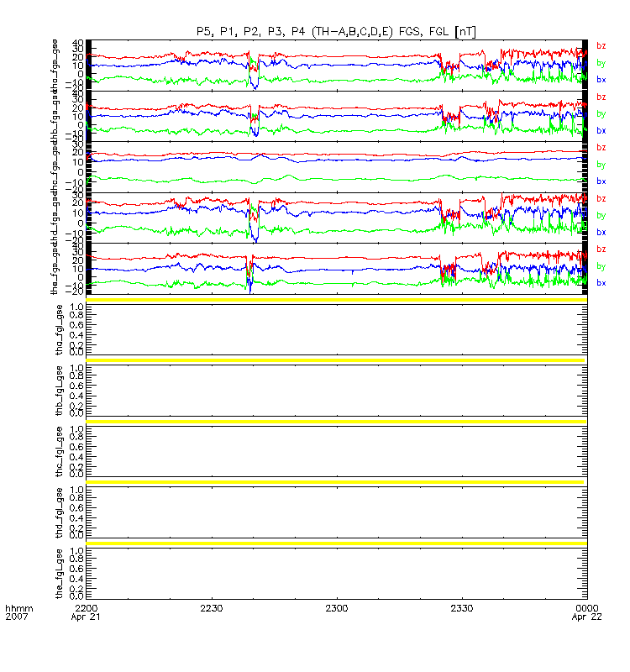
Task: Click the yellow bar above the thc_fgl_gse panel
Action: (x=336, y=422)
